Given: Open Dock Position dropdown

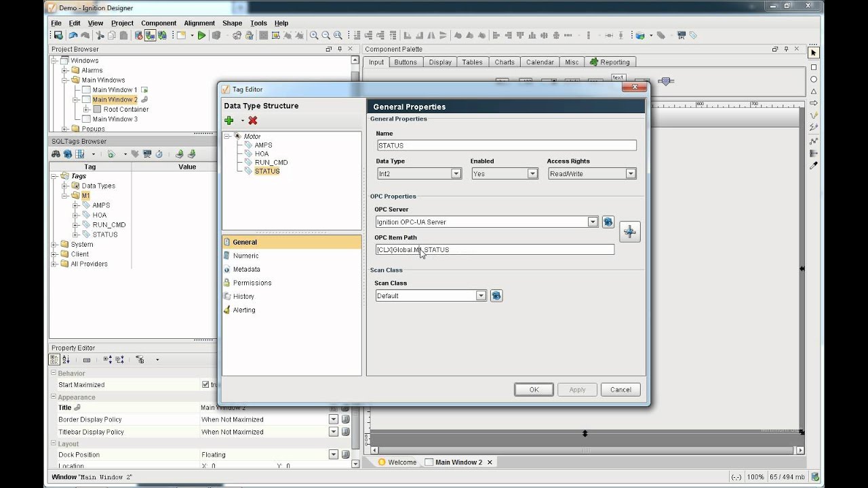Looking at the screenshot, I should pos(334,455).
